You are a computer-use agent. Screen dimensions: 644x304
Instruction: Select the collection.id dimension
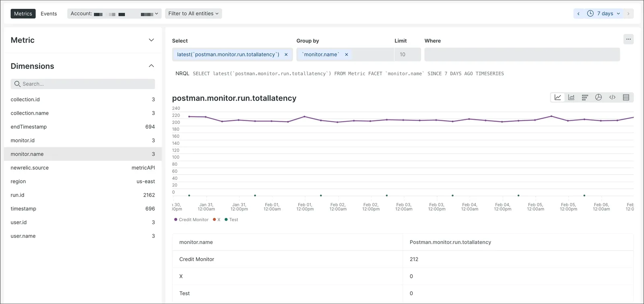pos(83,99)
